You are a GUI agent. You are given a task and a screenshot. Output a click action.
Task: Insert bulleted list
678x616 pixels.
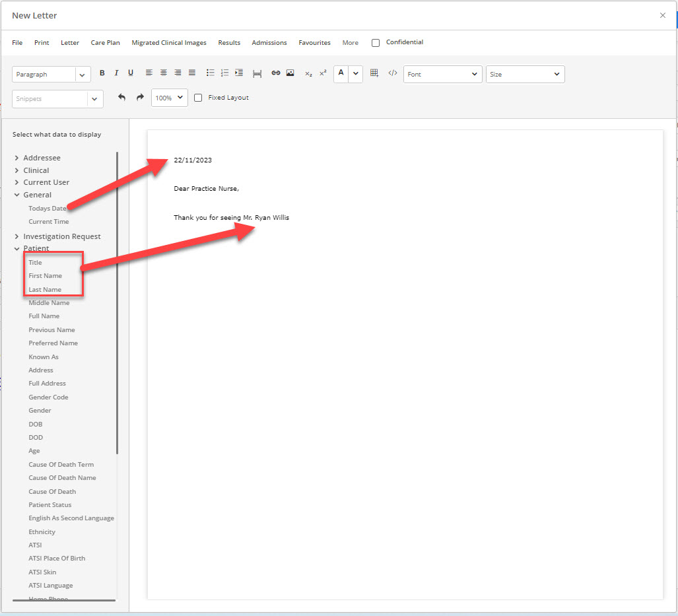tap(211, 73)
